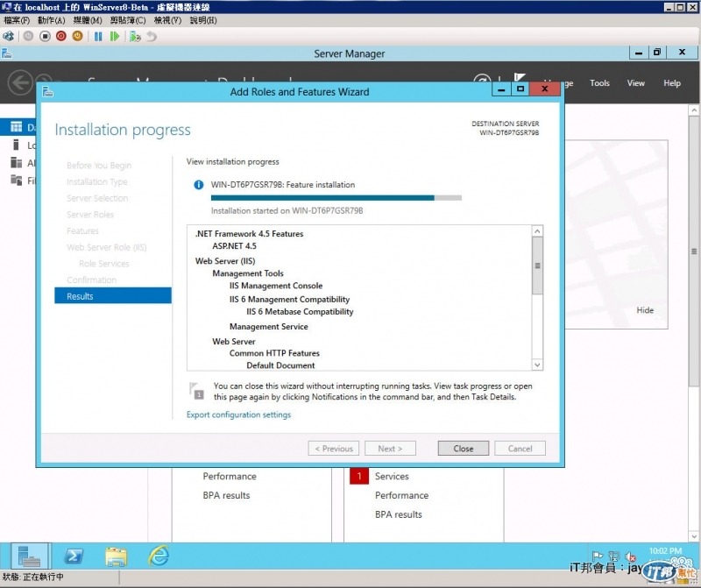This screenshot has height=588, width=701.
Task: Click Server Manager dashboard scrollbar down arrow
Action: tap(694, 536)
